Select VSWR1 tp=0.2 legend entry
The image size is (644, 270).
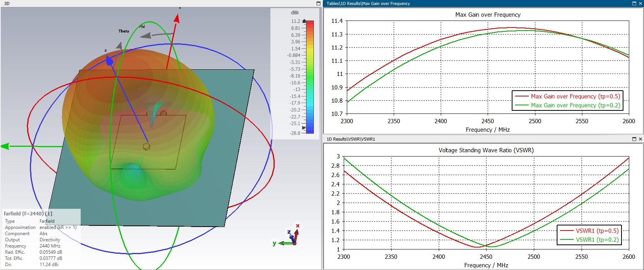point(597,240)
